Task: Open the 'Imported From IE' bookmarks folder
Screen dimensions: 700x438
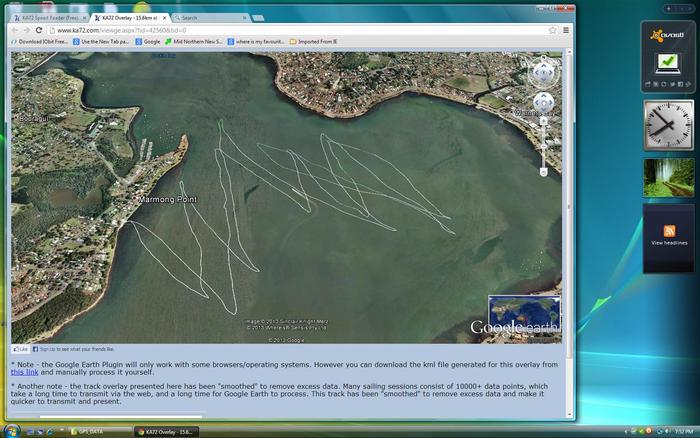Action: pyautogui.click(x=318, y=42)
